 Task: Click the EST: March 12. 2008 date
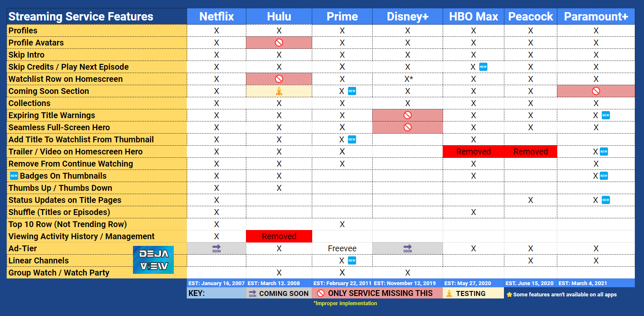[x=273, y=283]
